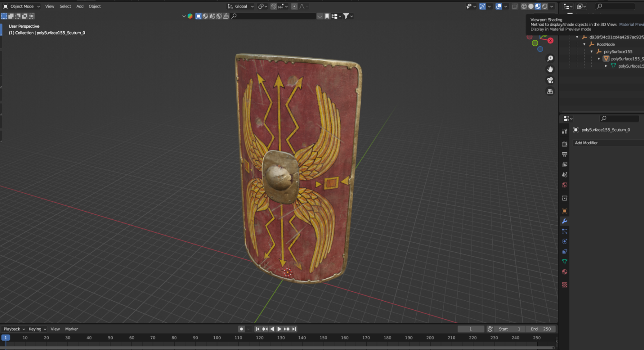Open the Global transform orientation dropdown
The height and width of the screenshot is (350, 644).
point(241,6)
